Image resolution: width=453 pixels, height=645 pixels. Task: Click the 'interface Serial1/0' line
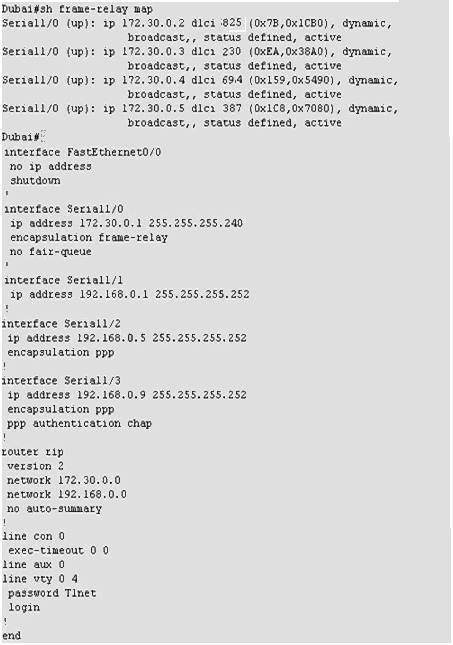click(x=64, y=209)
